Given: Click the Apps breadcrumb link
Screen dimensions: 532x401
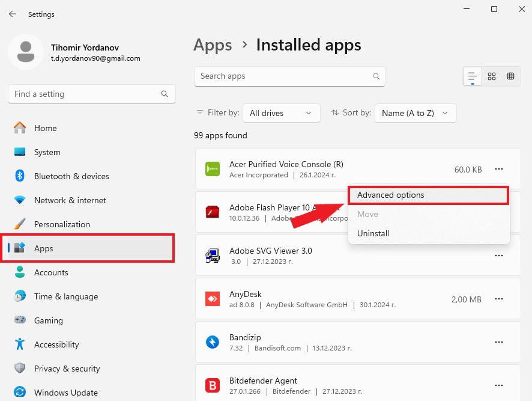Looking at the screenshot, I should coord(213,45).
